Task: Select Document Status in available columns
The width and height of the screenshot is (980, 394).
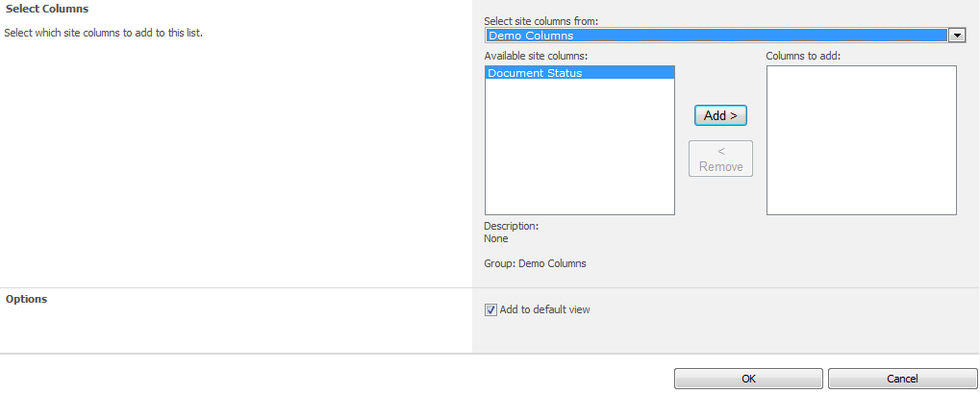Action: 535,73
